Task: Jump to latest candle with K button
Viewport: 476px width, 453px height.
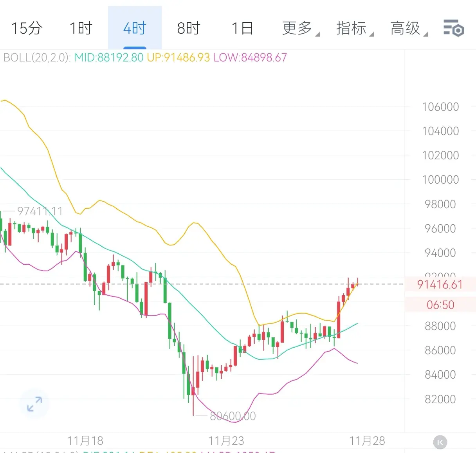Action: click(x=440, y=442)
